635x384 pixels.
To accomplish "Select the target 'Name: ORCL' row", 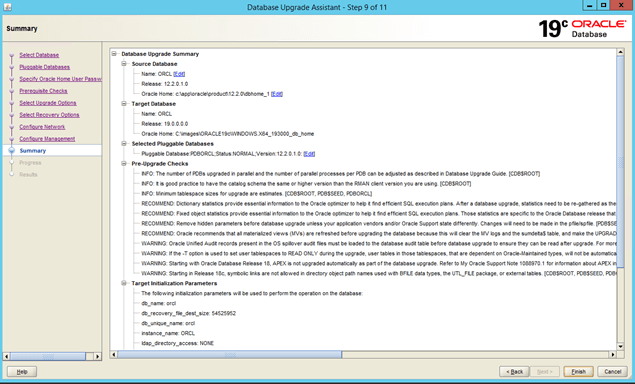I will point(157,114).
